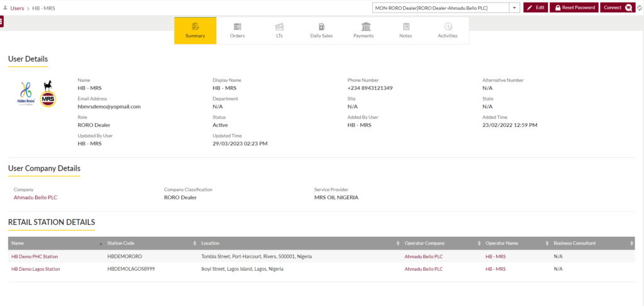Open the side menu handle icon
Image resolution: width=644 pixels, height=306 pixels.
(2, 21)
